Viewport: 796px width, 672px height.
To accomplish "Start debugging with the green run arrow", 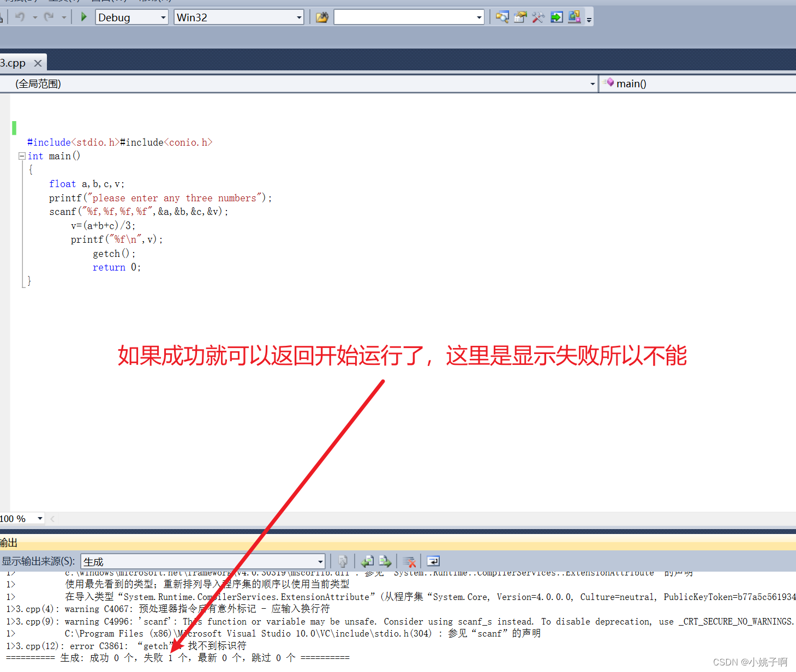I will (x=83, y=17).
